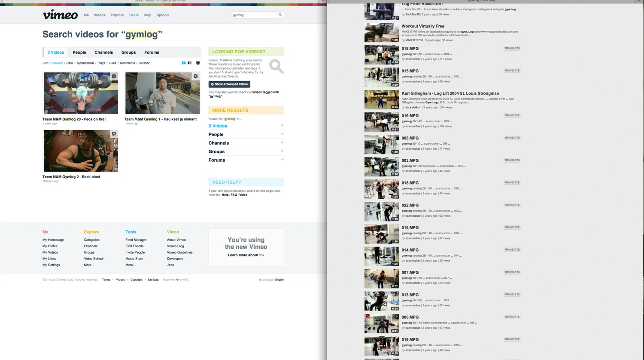Screen dimensions: 644x360
Task: Switch to detail list view
Action: [189, 63]
